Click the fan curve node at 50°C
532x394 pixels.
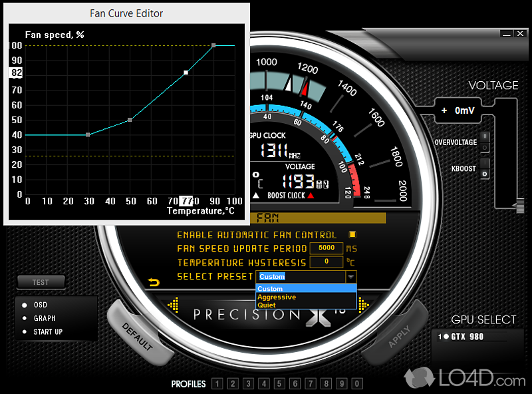[x=130, y=120]
